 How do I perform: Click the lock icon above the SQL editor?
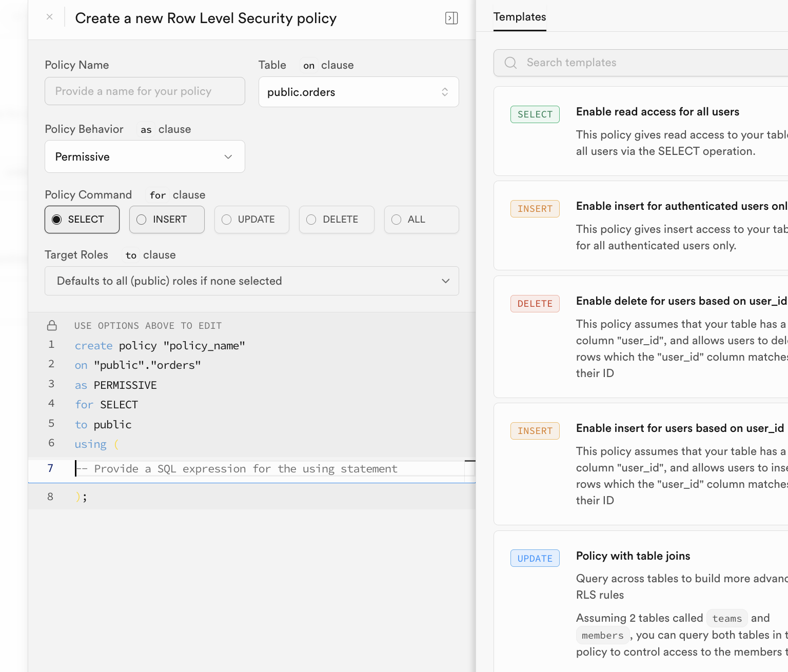pos(52,326)
